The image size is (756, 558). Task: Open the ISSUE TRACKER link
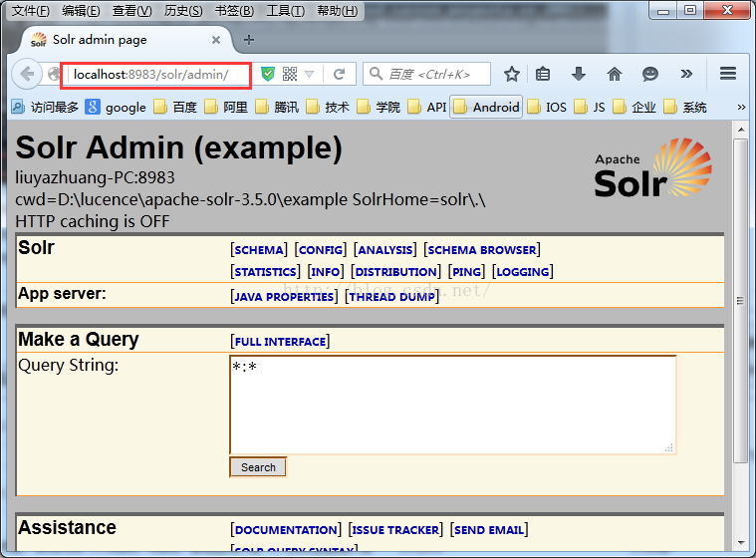[395, 529]
